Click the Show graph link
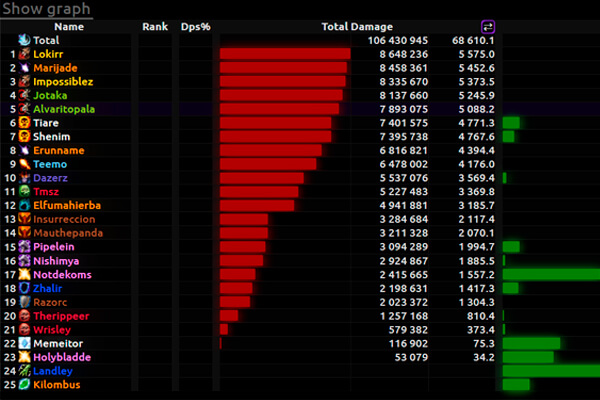 [x=46, y=10]
